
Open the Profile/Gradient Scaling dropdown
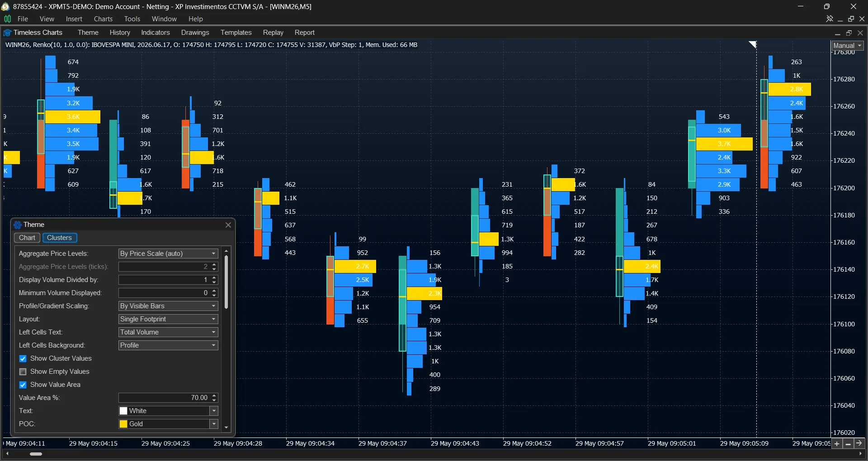coord(168,306)
